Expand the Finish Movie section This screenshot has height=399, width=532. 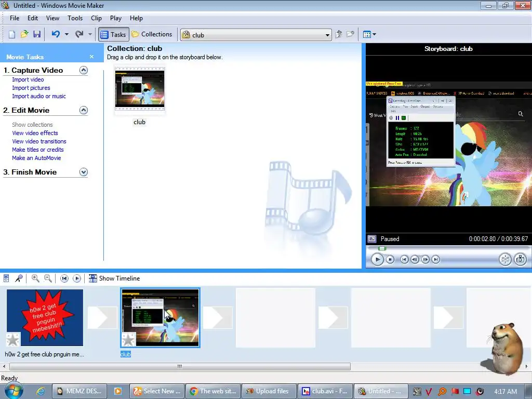coord(84,172)
